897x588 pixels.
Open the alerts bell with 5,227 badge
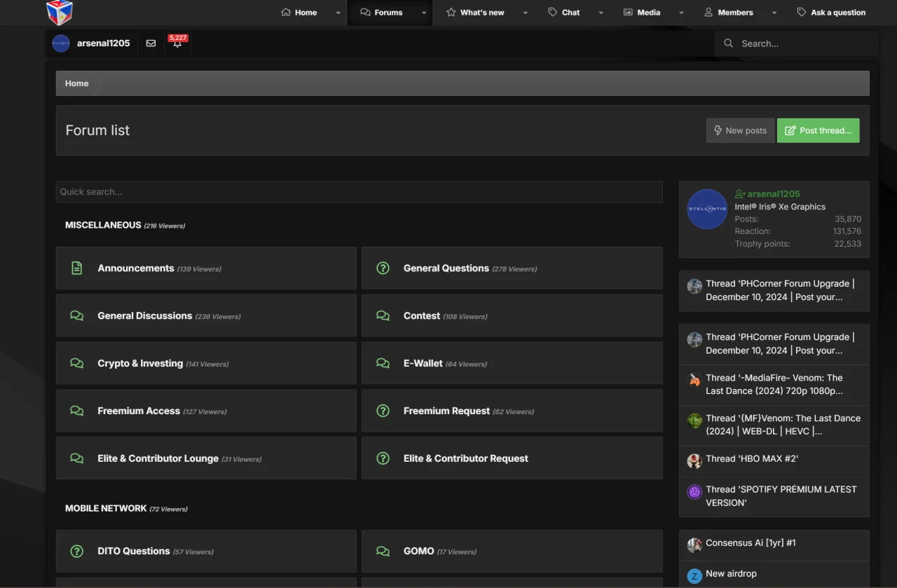pyautogui.click(x=177, y=43)
